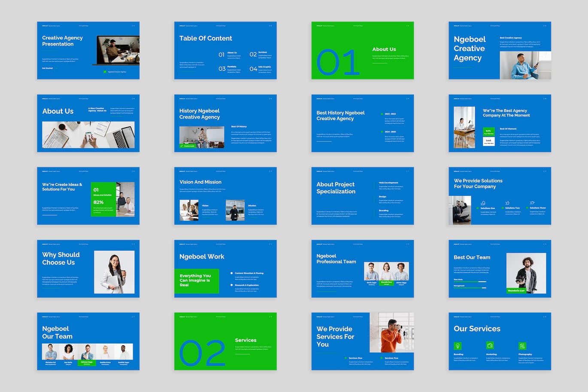
Task: Select green bullet beside Services One
Action: click(346, 358)
